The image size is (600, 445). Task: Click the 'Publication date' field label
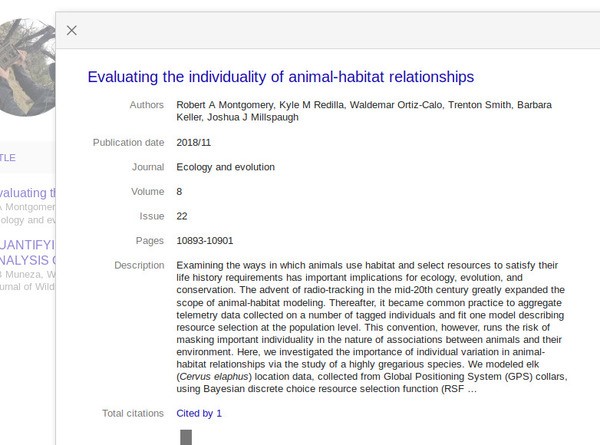(x=128, y=143)
